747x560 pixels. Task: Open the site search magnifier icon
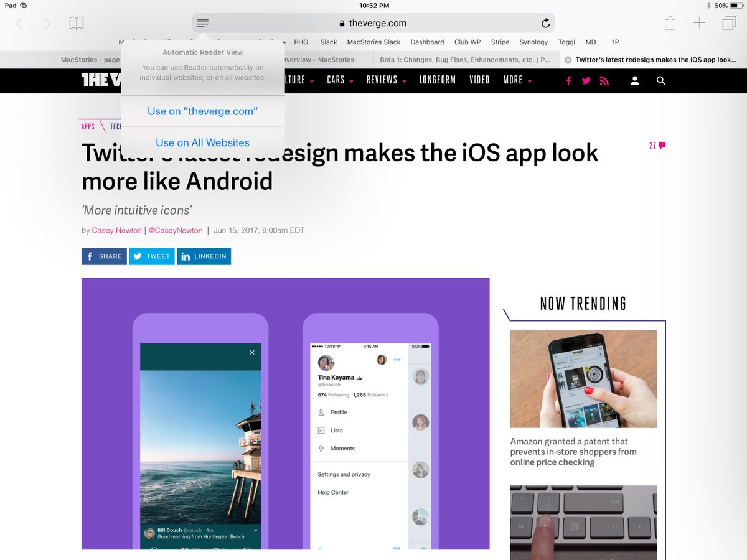click(661, 80)
